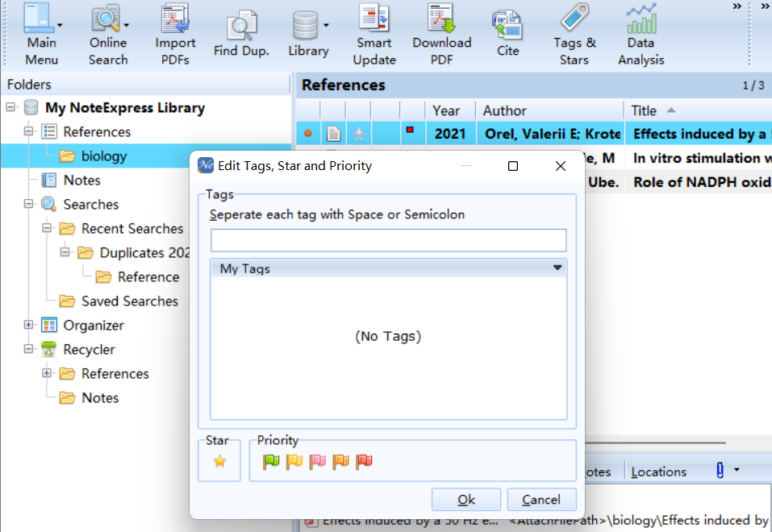Close the Edit Tags, Star and Priority dialog
Viewport: 772px width, 532px height.
(561, 166)
